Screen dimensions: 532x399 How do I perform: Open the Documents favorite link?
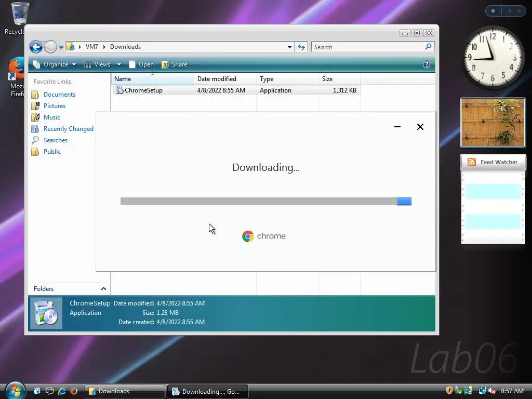point(59,95)
